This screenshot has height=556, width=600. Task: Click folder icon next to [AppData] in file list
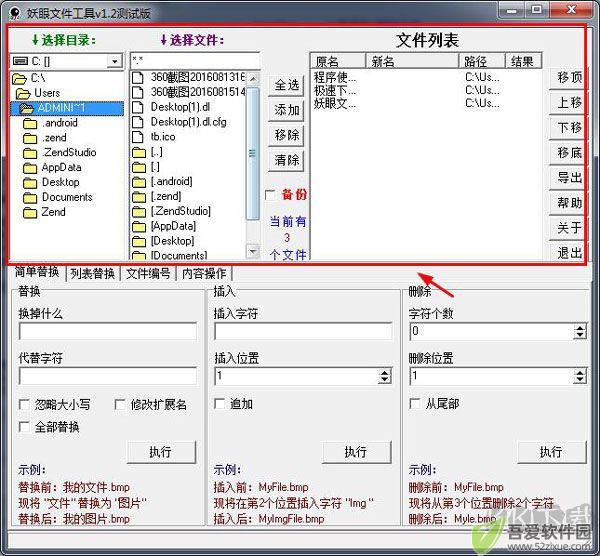tap(139, 227)
